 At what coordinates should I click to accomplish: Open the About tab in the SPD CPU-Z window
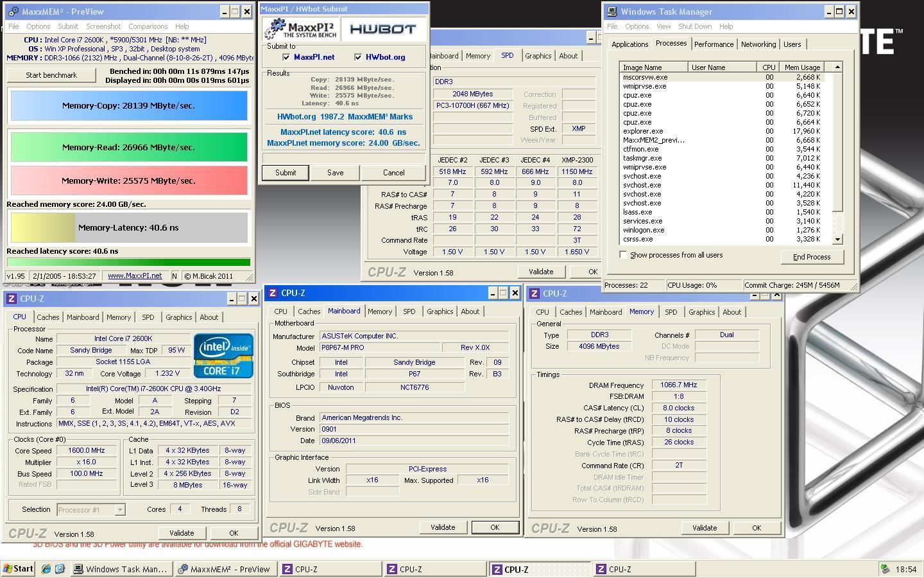click(568, 56)
